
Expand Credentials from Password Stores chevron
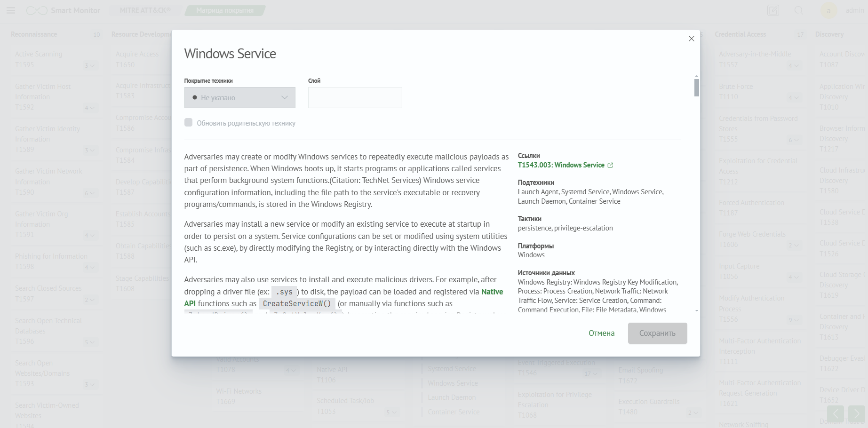click(794, 140)
